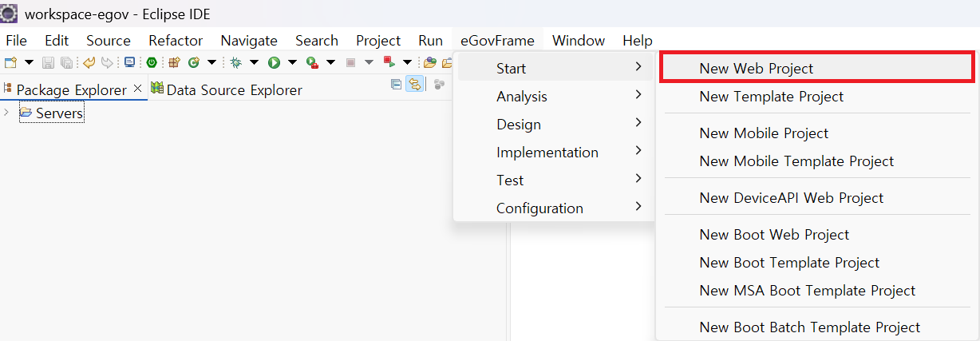Image resolution: width=980 pixels, height=341 pixels.
Task: Click the Debug bug icon
Action: click(x=236, y=62)
